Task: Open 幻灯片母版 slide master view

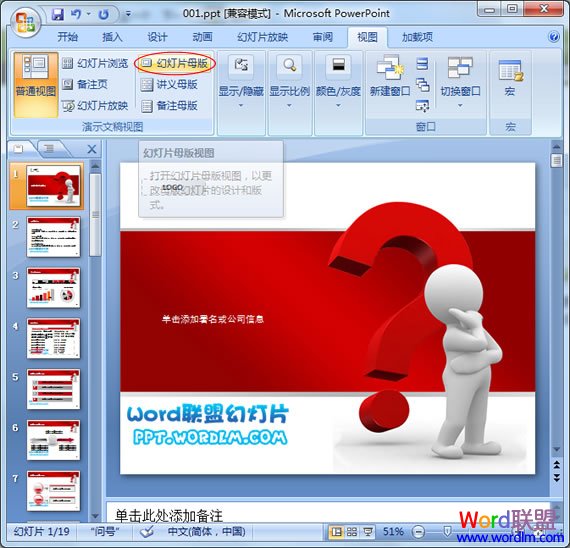Action: coord(175,64)
